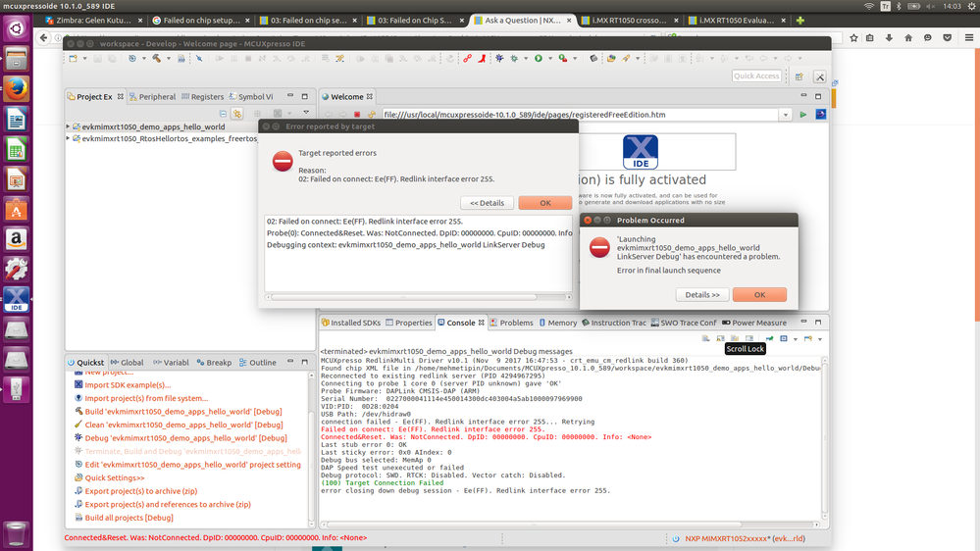Switch to SWO Trace Config tab
The width and height of the screenshot is (980, 551).
click(x=684, y=323)
